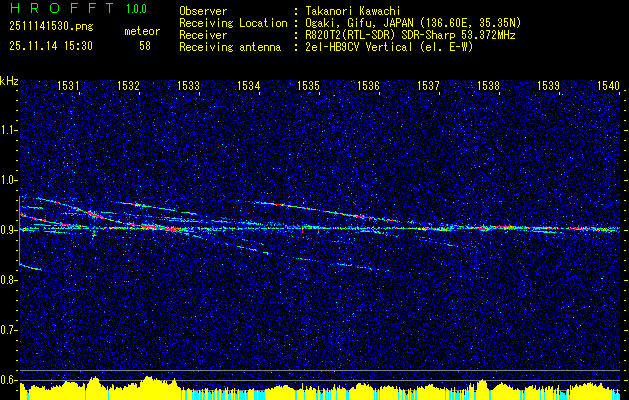Click the 0.6 kHz frequency label

pyautogui.click(x=8, y=380)
